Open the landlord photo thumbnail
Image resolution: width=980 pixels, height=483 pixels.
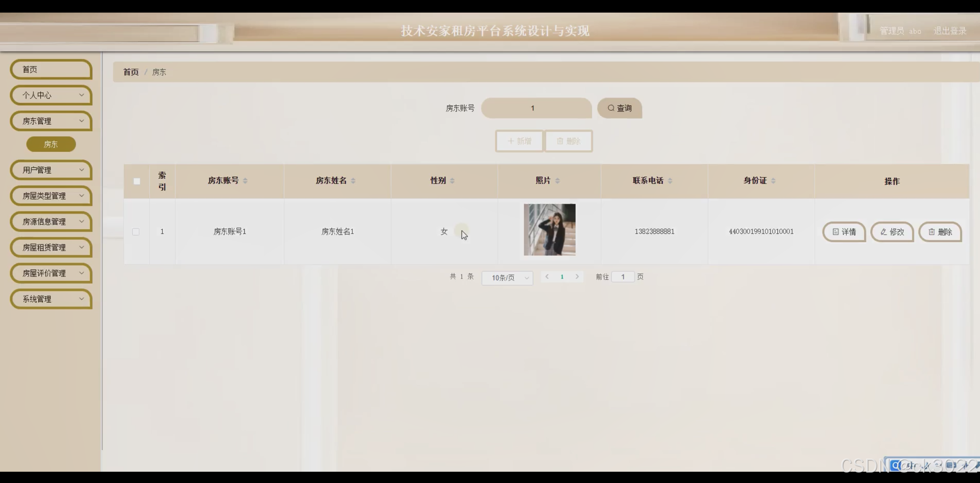pos(549,230)
